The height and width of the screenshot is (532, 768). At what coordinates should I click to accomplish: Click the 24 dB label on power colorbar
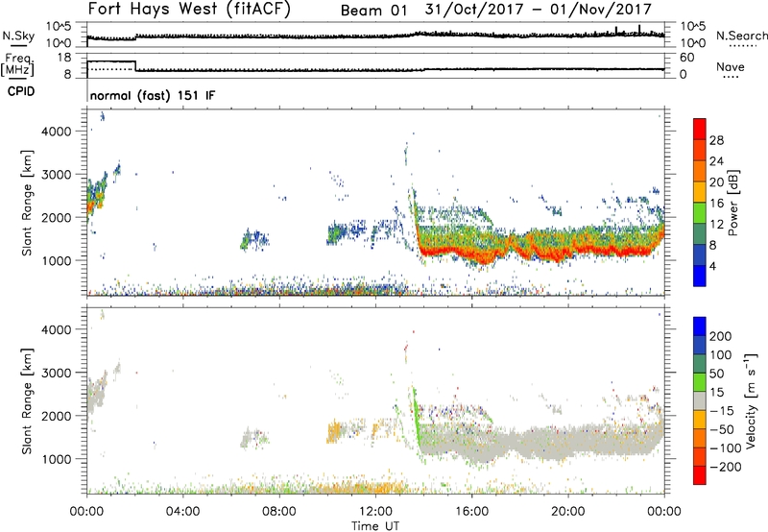point(716,161)
